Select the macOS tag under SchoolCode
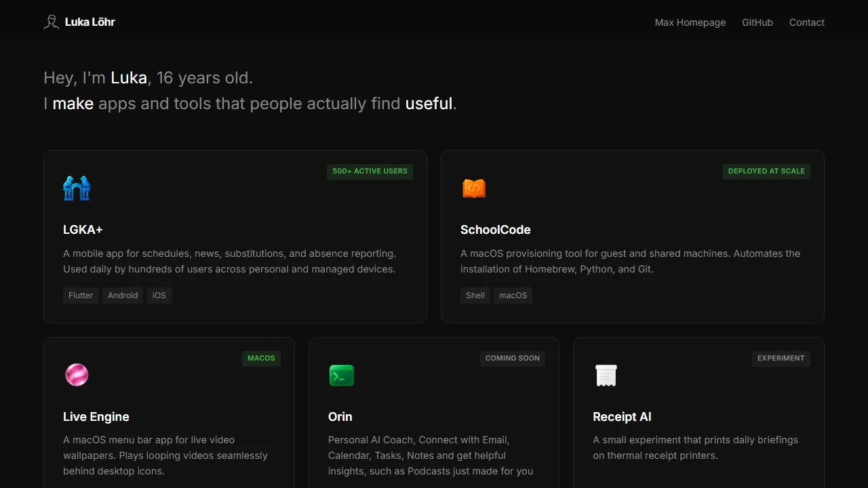The width and height of the screenshot is (868, 488). coord(513,295)
